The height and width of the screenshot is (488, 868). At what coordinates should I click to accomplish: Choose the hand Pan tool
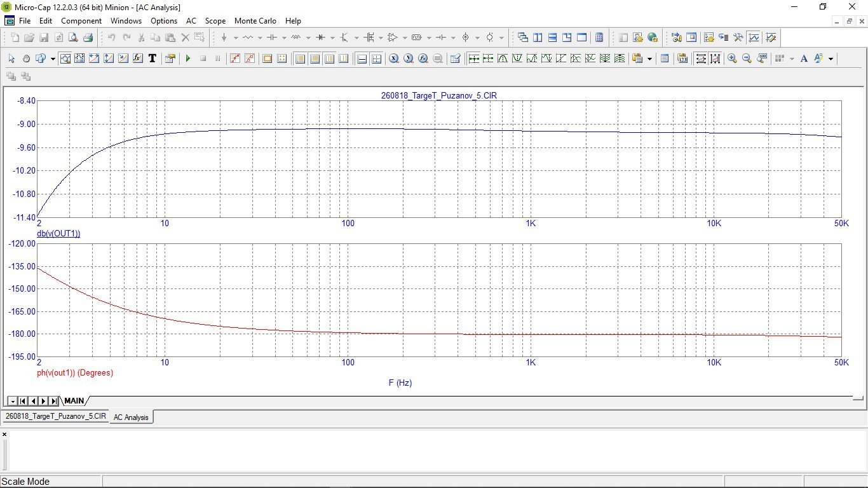(x=26, y=58)
